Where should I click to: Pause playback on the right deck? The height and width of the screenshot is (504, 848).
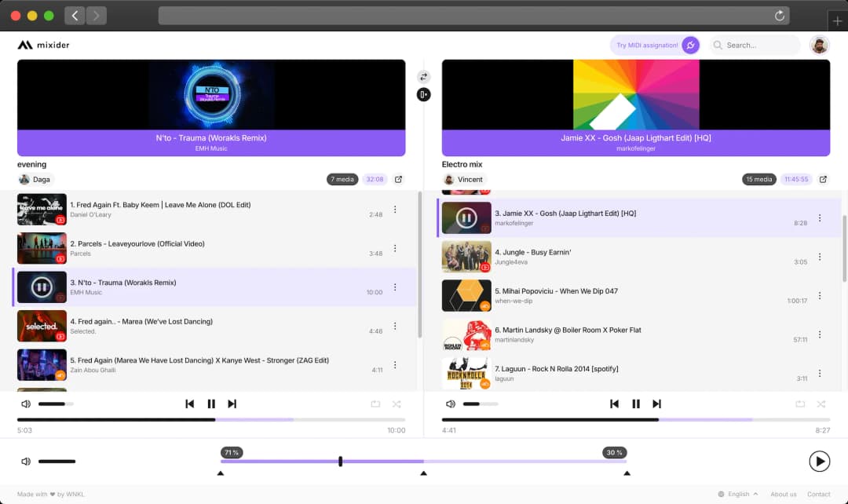(636, 404)
